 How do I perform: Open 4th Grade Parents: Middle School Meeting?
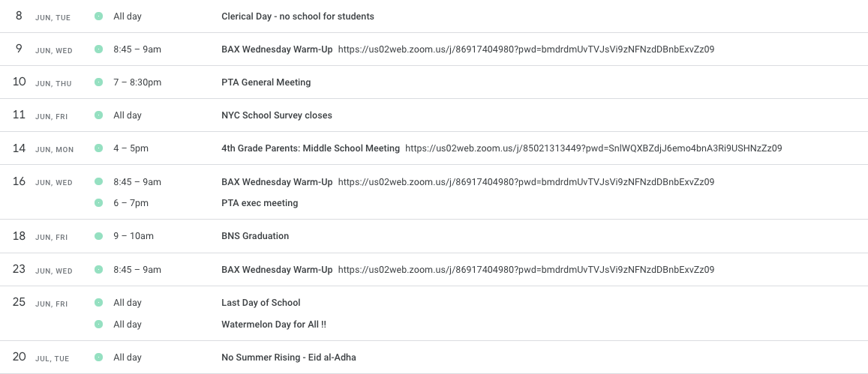[x=311, y=148]
